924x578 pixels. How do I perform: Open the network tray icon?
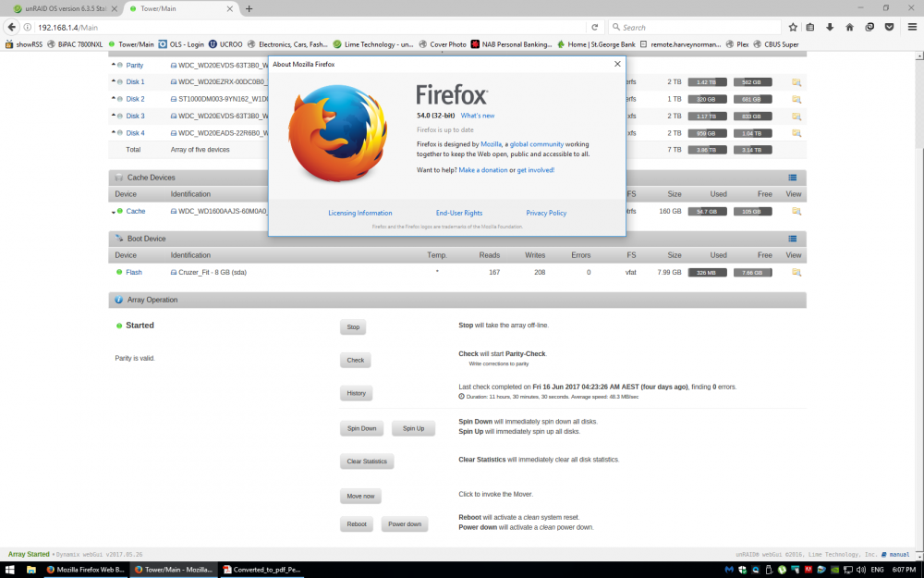coord(848,570)
